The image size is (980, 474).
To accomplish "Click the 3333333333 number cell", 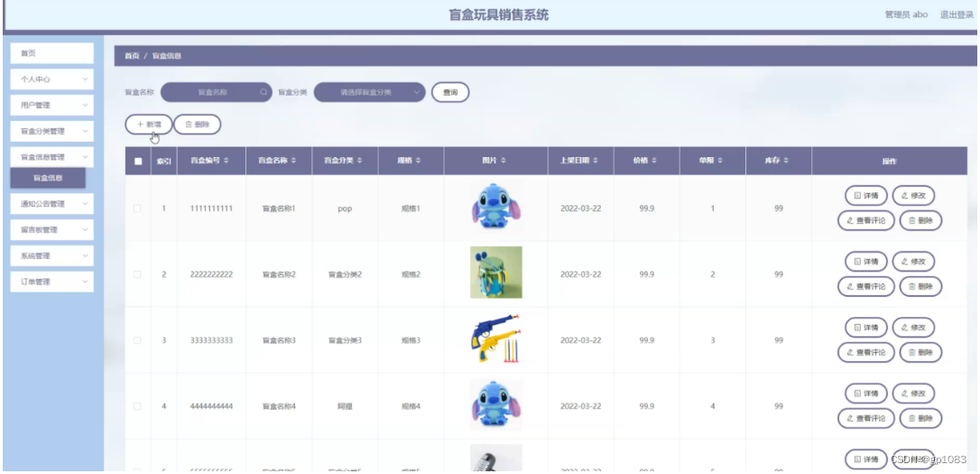I will pos(211,340).
